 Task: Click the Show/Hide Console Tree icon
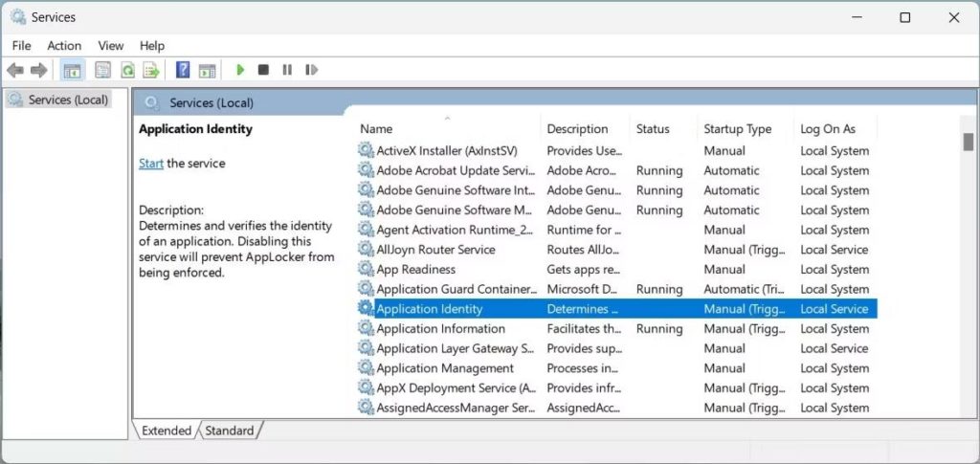(x=71, y=70)
